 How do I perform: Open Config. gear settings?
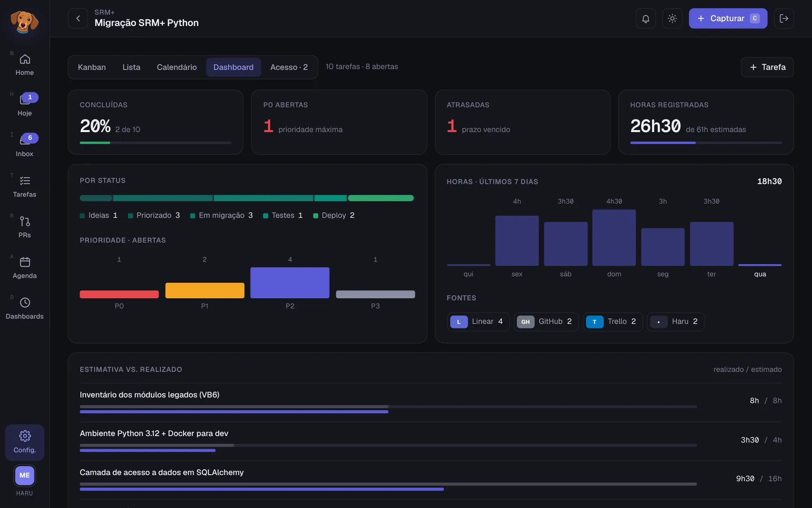point(25,442)
